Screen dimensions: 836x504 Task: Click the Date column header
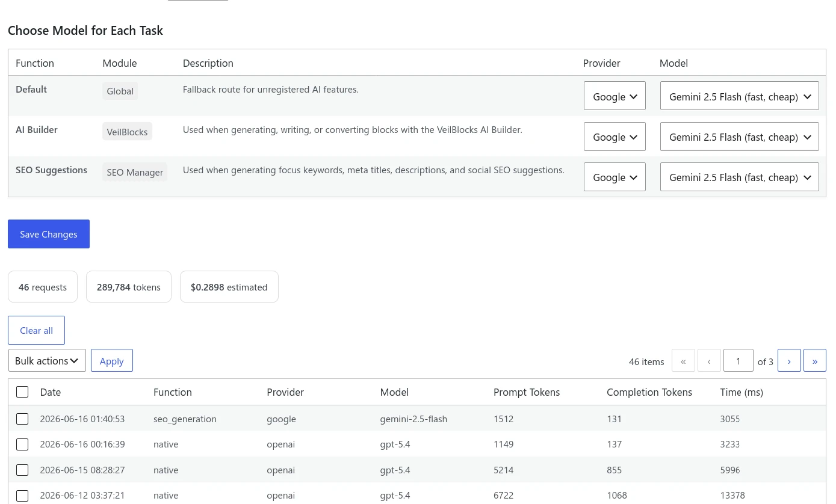click(x=51, y=392)
